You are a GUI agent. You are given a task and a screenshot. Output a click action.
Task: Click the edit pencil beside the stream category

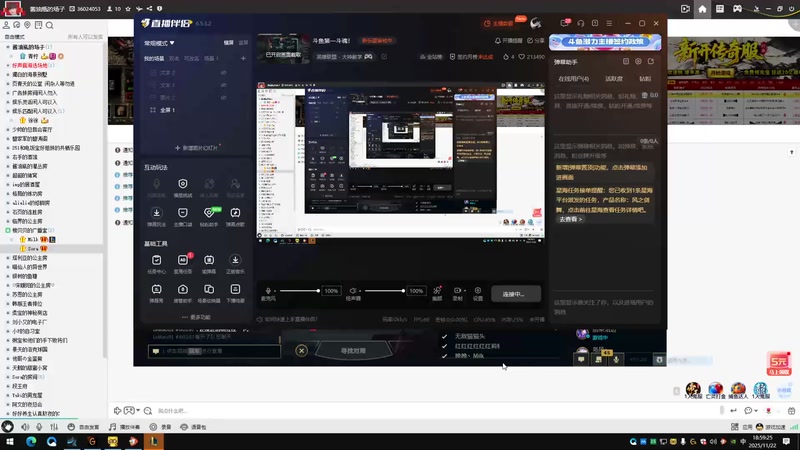(384, 57)
